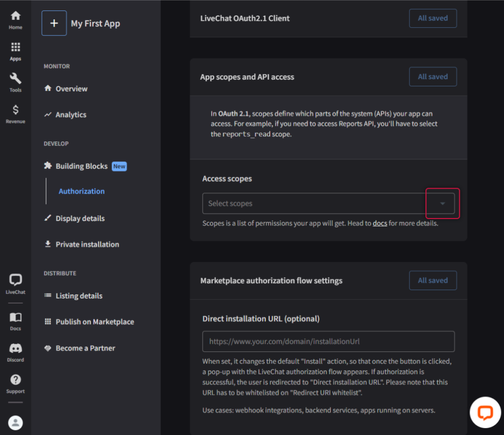
Task: Click the Direct installation URL field
Action: [328, 341]
